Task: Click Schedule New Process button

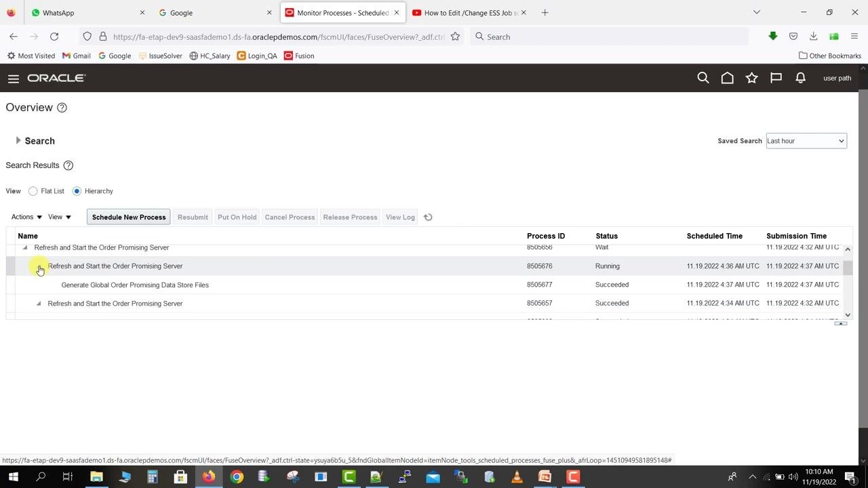Action: pos(129,217)
